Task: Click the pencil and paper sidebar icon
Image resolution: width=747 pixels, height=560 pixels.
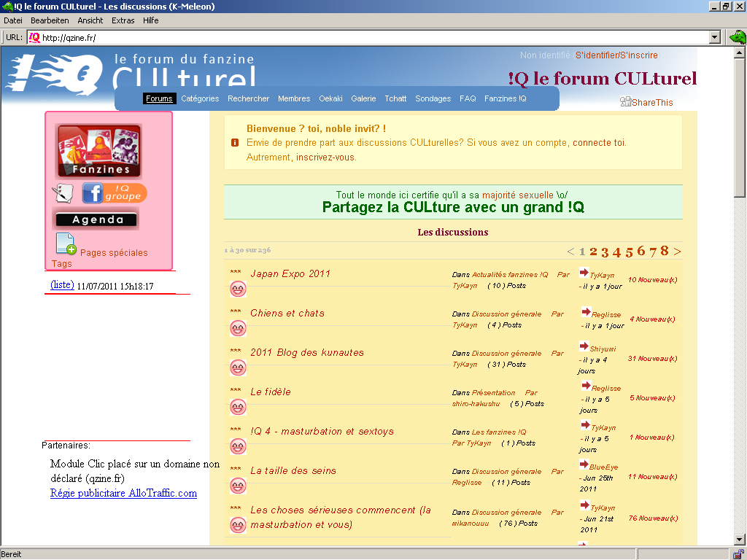Action: click(63, 192)
